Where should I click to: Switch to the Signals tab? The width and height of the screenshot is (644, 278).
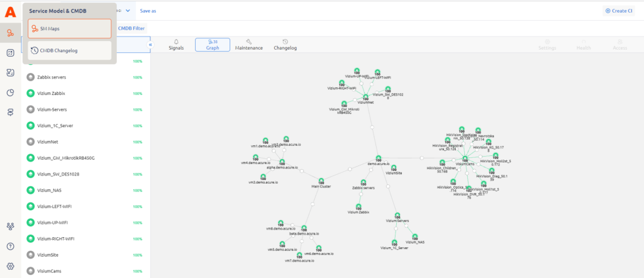point(176,45)
